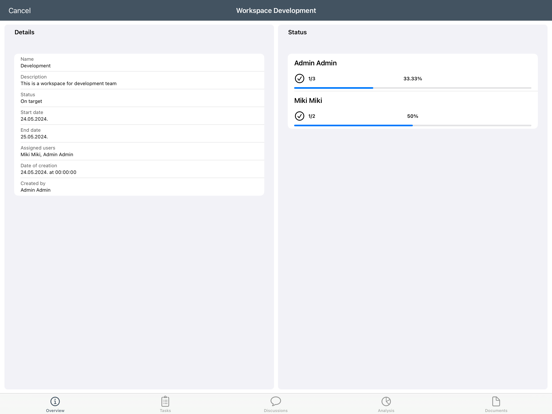Click the 'Admin Admin' name in Status
Image resolution: width=552 pixels, height=414 pixels.
(x=315, y=63)
